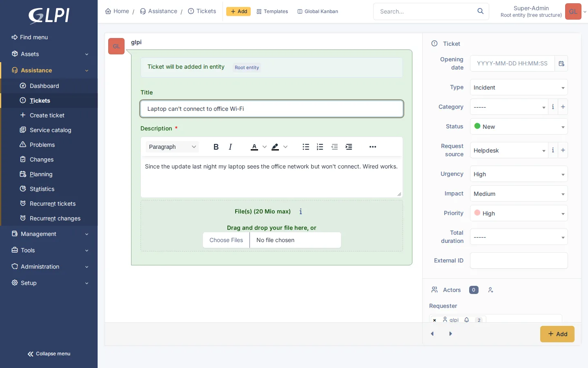Screen dimensions: 588x368
Task: Add a new Category with plus icon
Action: [x=563, y=107]
